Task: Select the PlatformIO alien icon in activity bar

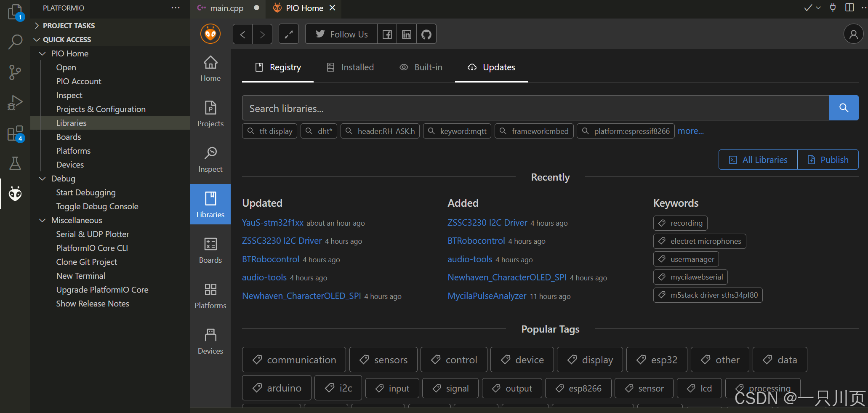Action: (15, 194)
